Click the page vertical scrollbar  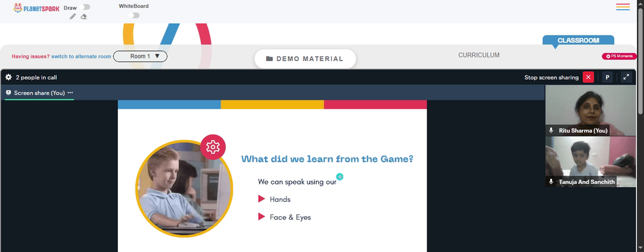(x=641, y=62)
